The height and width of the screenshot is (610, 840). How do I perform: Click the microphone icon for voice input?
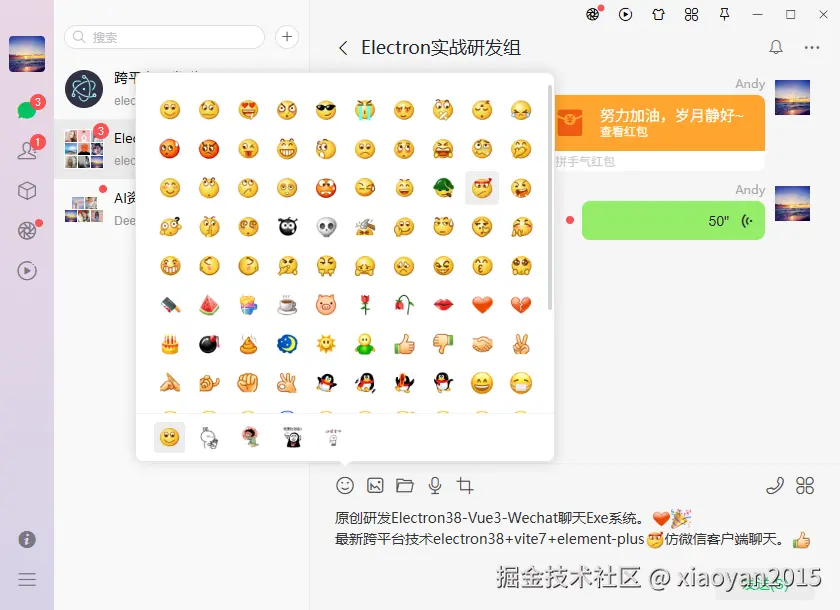point(434,485)
